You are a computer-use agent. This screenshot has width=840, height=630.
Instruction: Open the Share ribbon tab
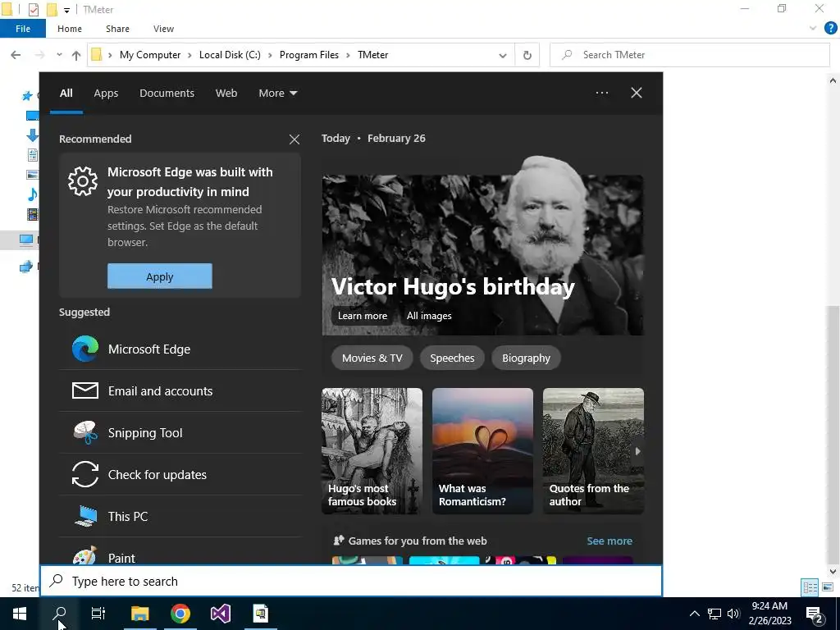(x=117, y=29)
